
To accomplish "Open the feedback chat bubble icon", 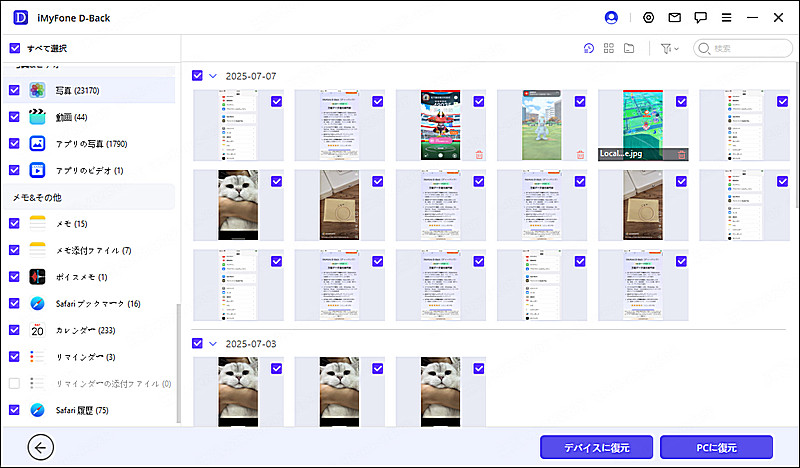I will click(701, 17).
